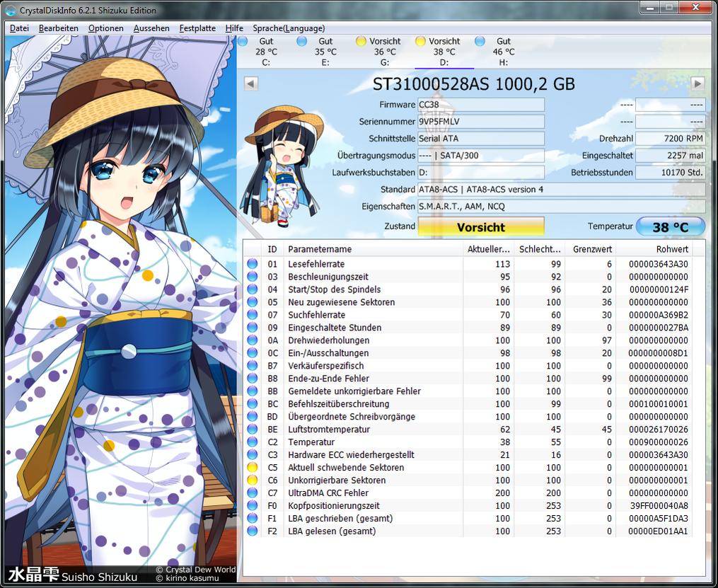Click the Drehzahl field 7200 RPM
Viewport: 718px width, 588px height.
coord(671,138)
